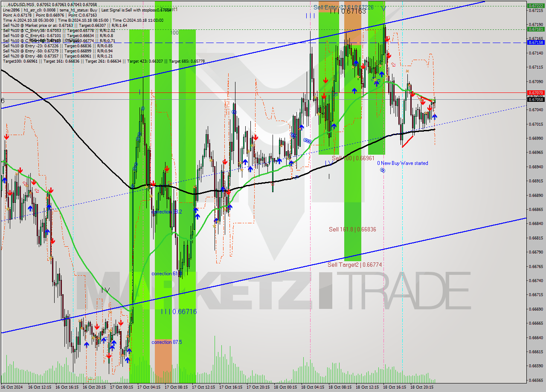546x392 pixels.
Task: Click the 'Sell 161.8 | 0.66836' chart label
Action: tap(352, 229)
